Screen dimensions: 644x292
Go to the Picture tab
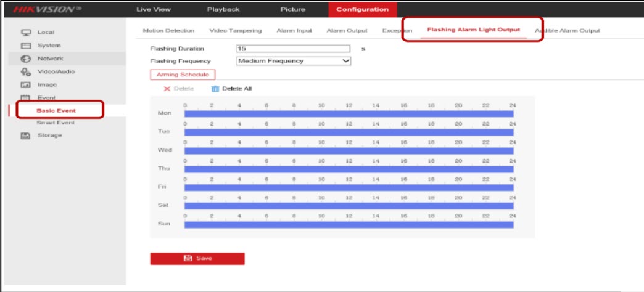pyautogui.click(x=292, y=9)
